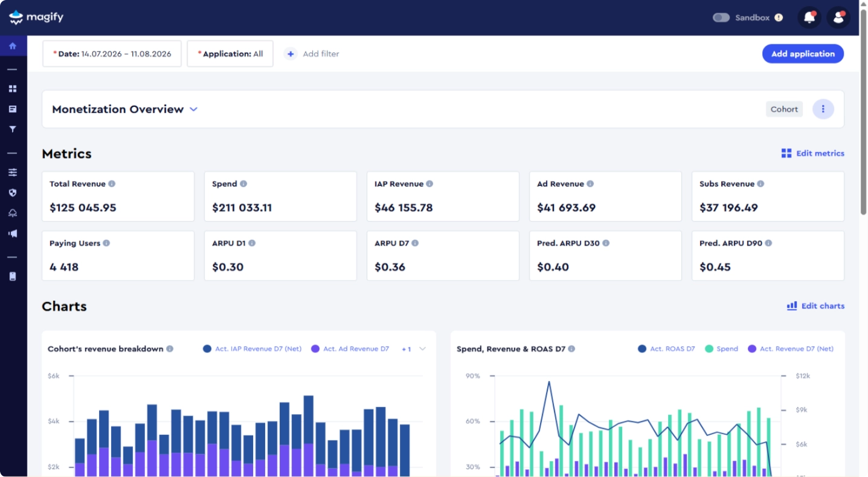868x477 pixels.
Task: Show info for Ad Revenue metric
Action: pos(590,184)
